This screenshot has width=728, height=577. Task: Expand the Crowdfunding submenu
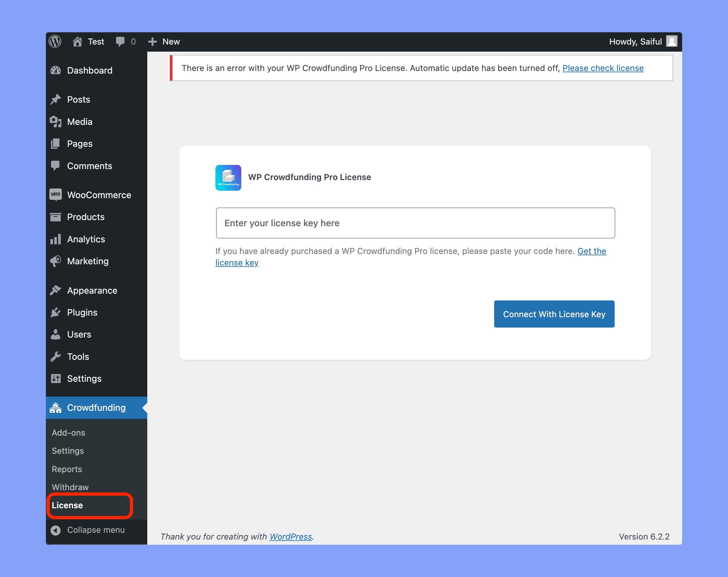pos(96,408)
